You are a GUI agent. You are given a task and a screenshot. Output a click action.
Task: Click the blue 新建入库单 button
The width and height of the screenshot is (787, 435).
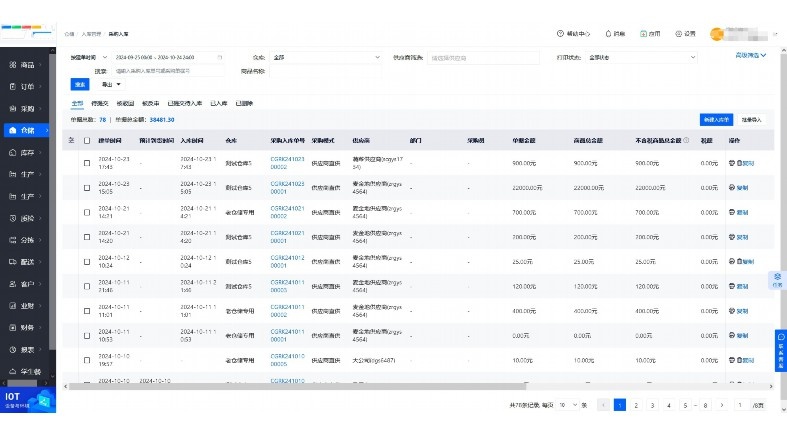click(716, 119)
